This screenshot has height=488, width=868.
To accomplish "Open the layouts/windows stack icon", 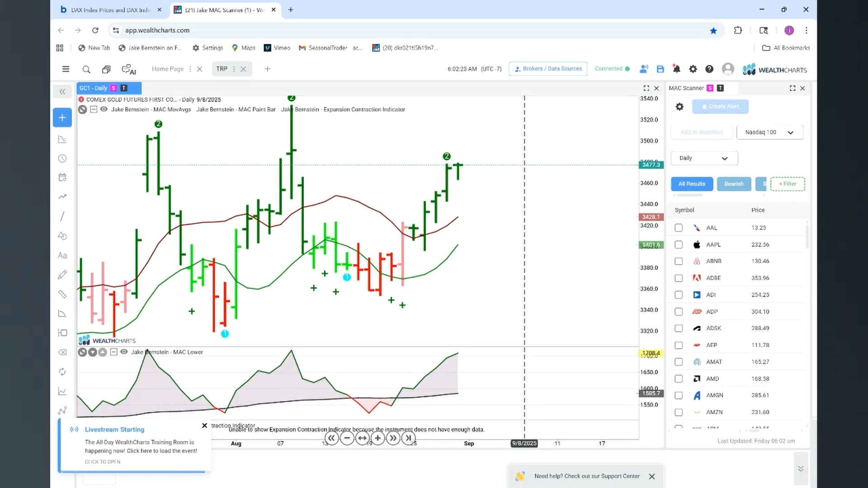I will [x=106, y=69].
